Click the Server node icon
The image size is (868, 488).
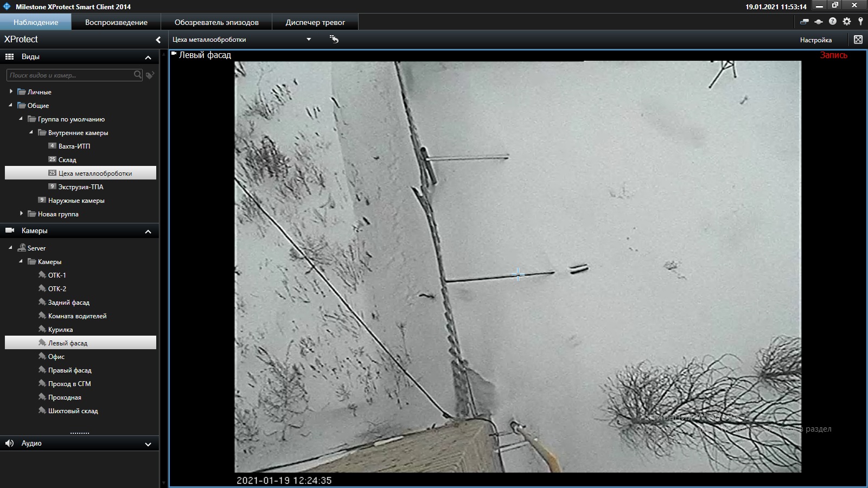coord(22,248)
